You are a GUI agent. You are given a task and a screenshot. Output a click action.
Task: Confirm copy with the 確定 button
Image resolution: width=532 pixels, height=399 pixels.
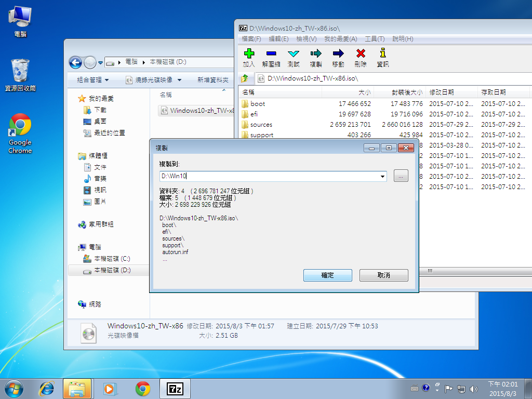tap(328, 275)
